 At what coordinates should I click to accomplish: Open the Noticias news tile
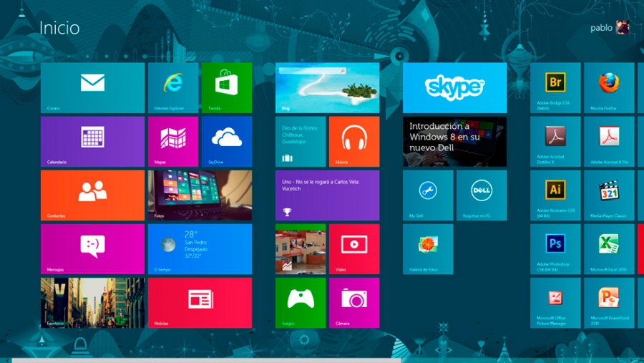click(x=200, y=303)
